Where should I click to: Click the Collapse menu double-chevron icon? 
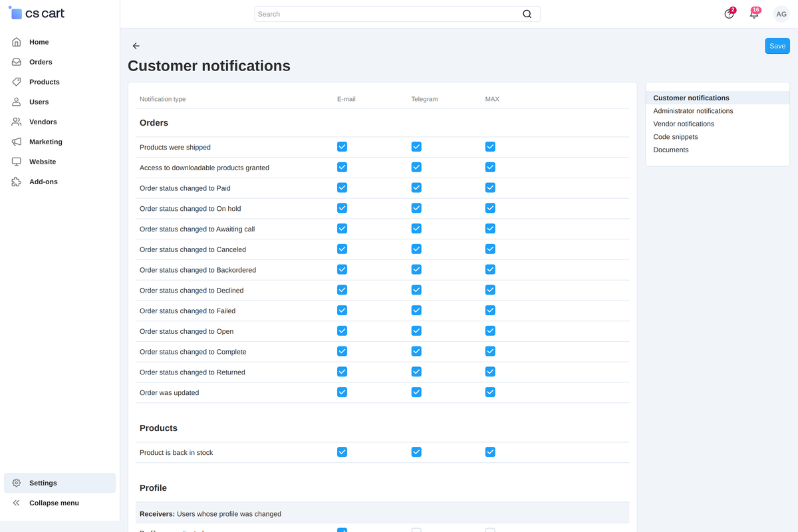pyautogui.click(x=17, y=503)
